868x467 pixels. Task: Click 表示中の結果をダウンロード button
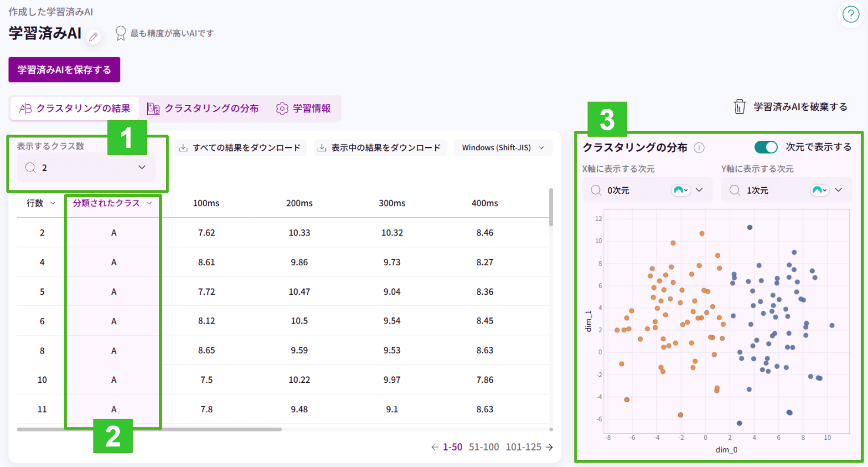(x=379, y=148)
